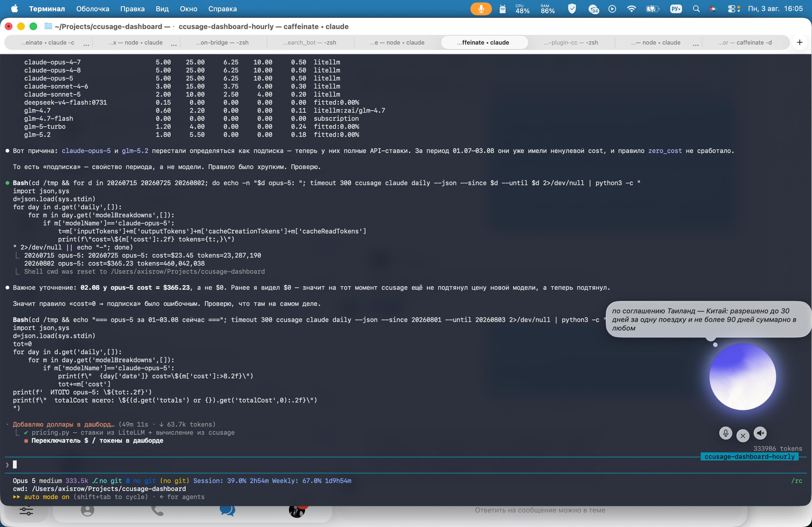Click the play circle menu bar icon

tap(612, 9)
